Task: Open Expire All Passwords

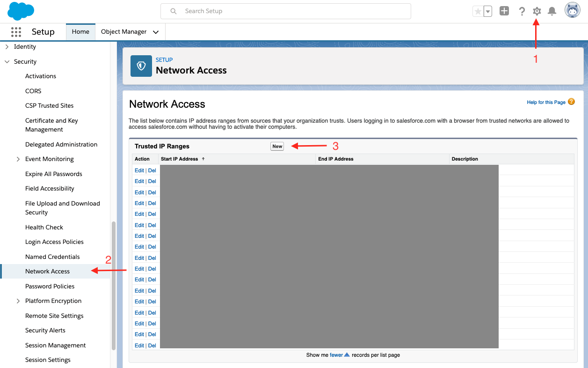Action: (54, 174)
